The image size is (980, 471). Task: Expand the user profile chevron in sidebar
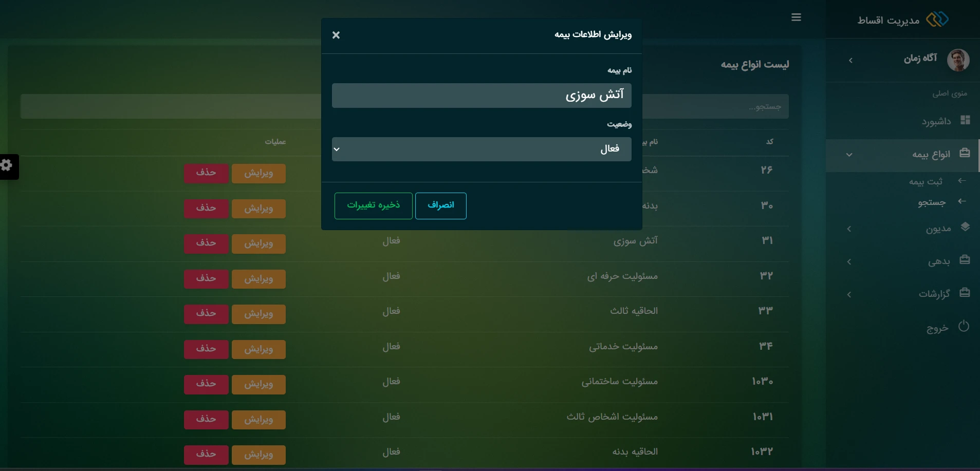(850, 61)
